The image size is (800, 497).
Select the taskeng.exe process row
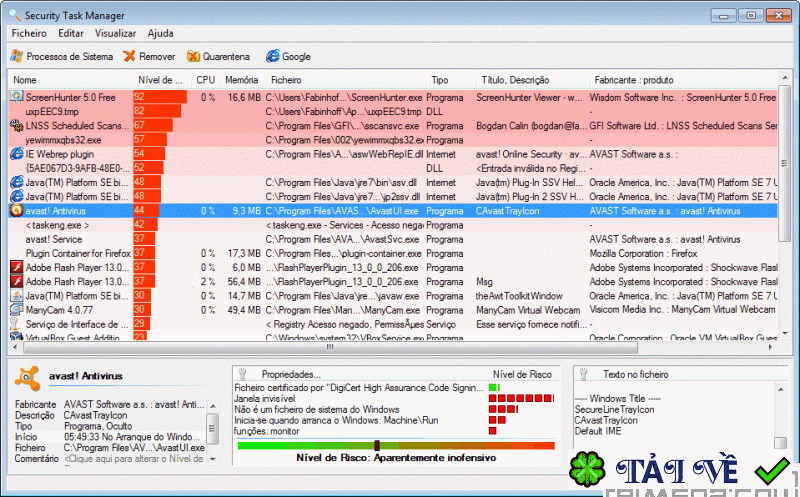coord(393,225)
